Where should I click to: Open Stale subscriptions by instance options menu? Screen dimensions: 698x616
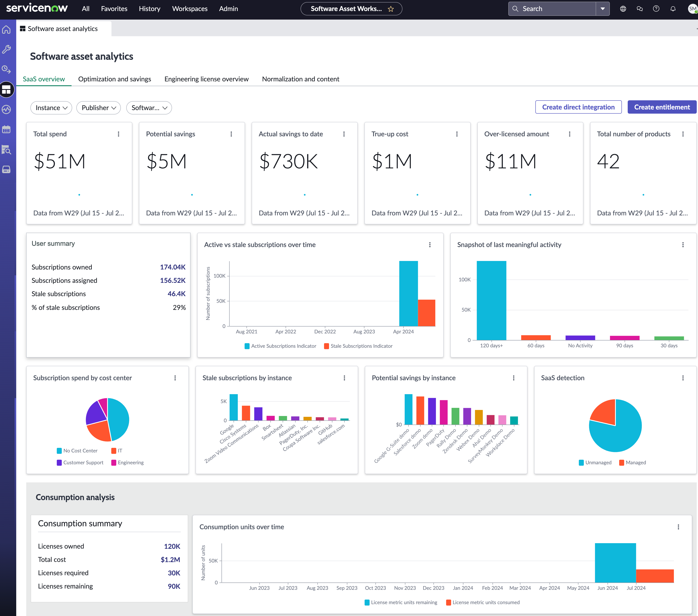click(x=344, y=378)
